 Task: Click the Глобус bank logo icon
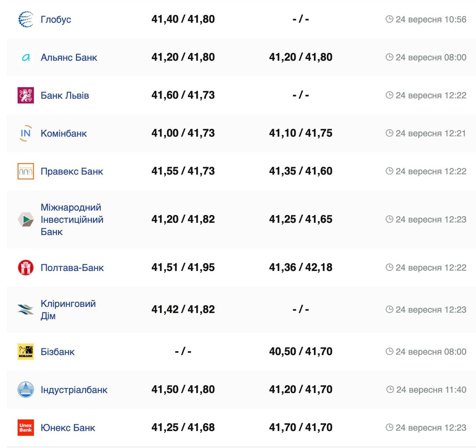pyautogui.click(x=26, y=19)
